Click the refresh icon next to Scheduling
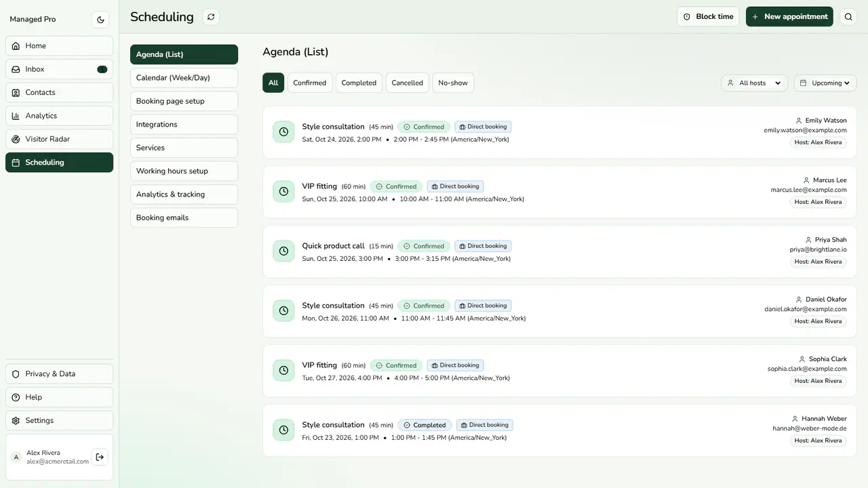The height and width of the screenshot is (488, 868). click(x=211, y=17)
